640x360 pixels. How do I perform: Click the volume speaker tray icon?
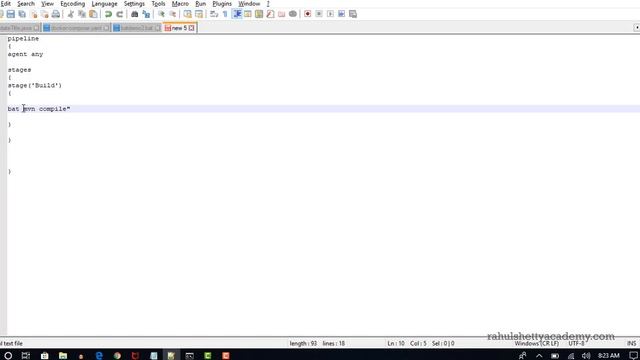pyautogui.click(x=586, y=356)
